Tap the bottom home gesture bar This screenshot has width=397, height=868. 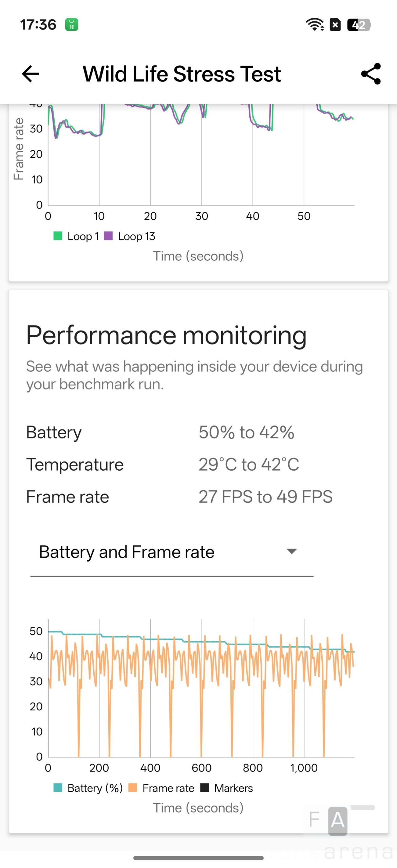198,858
